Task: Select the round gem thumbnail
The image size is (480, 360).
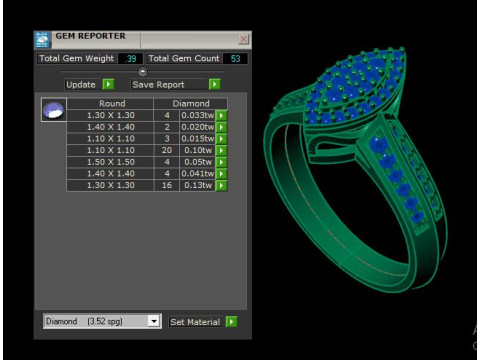Action: click(54, 110)
